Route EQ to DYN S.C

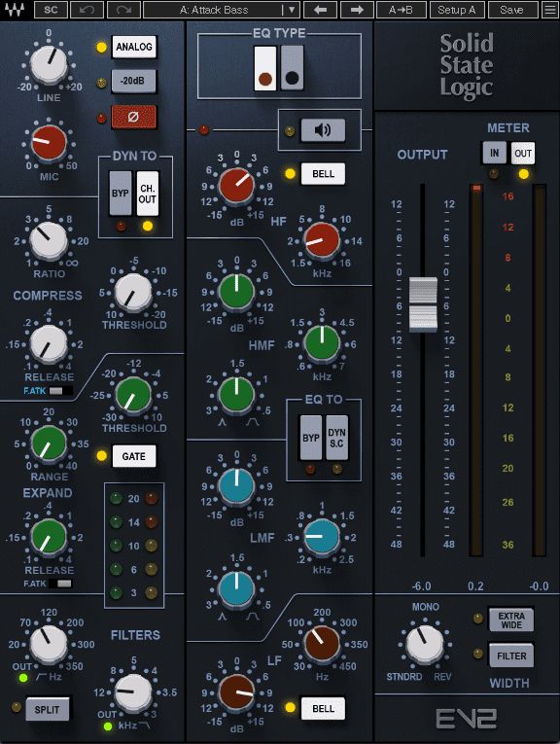point(336,438)
